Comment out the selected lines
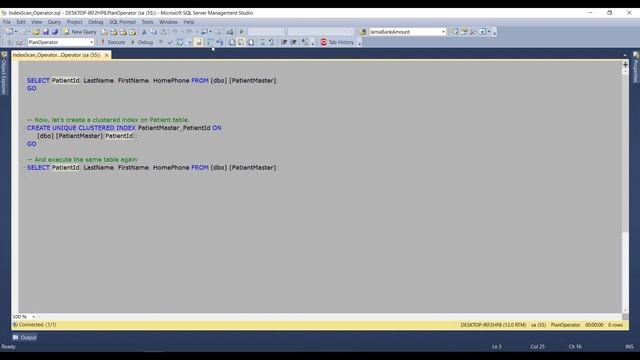640x360 pixels. pos(262,42)
